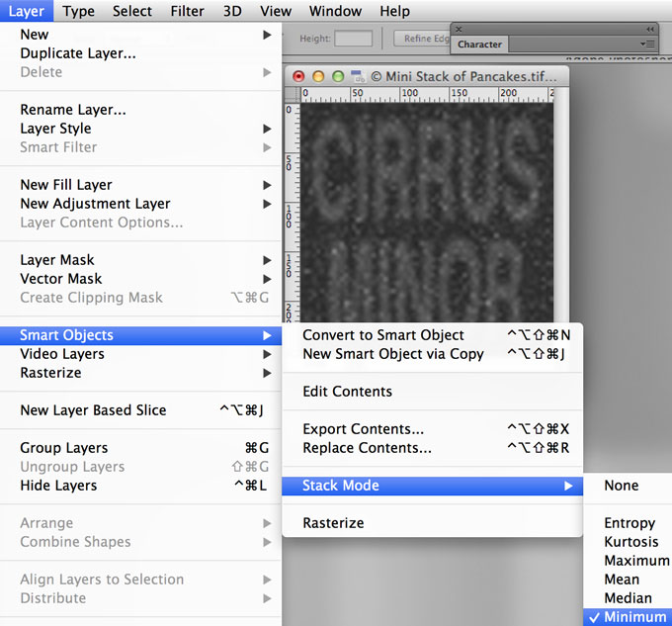Click the Height input field

[353, 39]
